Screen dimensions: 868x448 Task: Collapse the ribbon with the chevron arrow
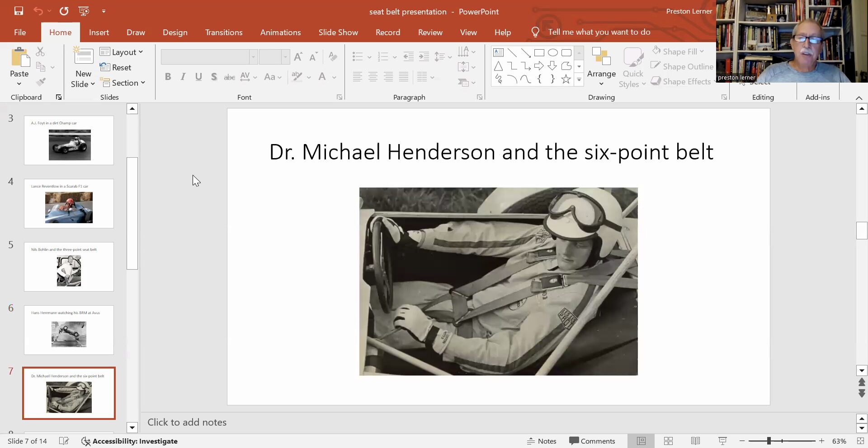[859, 98]
